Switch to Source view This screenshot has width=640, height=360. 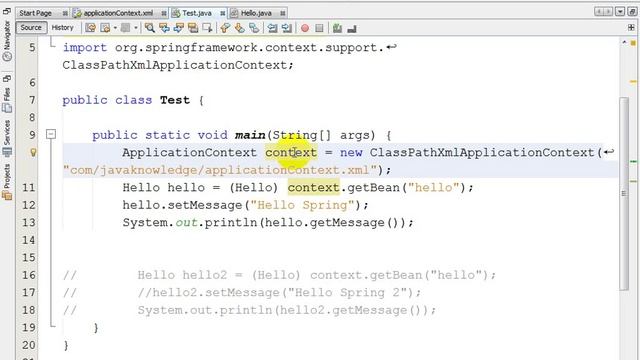point(31,27)
